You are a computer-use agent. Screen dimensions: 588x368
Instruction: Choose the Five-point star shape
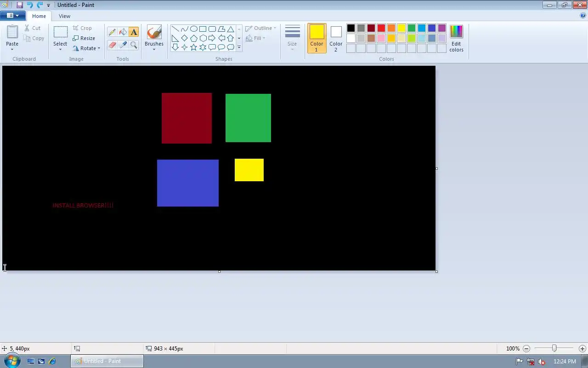click(194, 47)
